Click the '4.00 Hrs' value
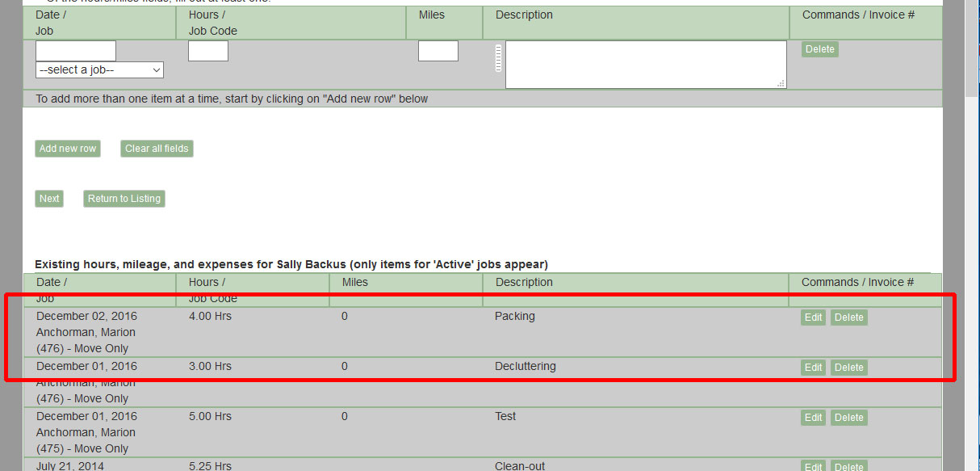Viewport: 980px width, 471px height. click(210, 316)
